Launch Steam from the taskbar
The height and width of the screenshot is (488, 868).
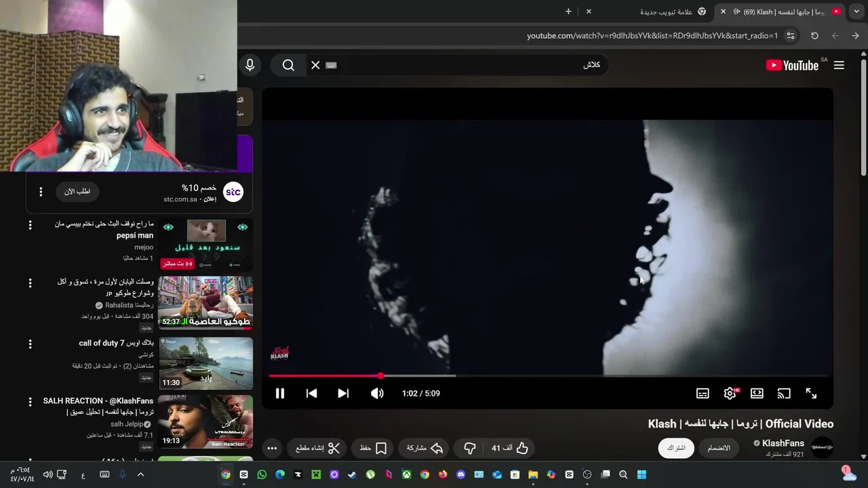[352, 474]
